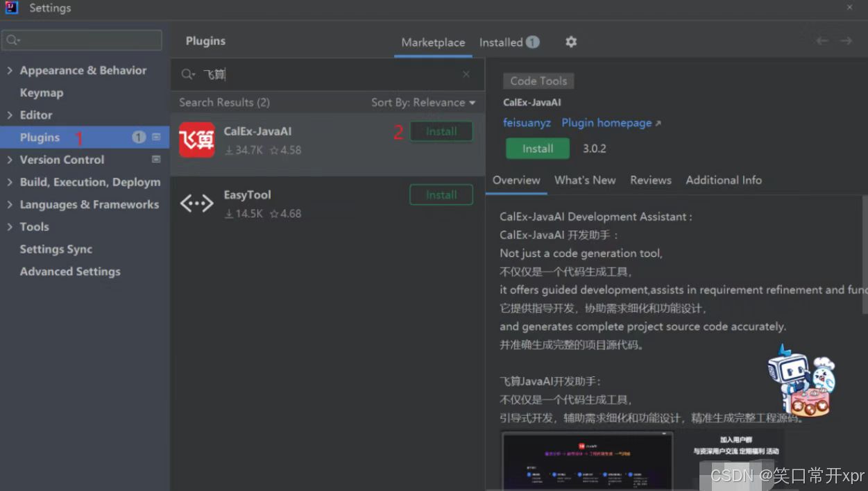This screenshot has height=491, width=868.
Task: Open the What's New tab
Action: tap(585, 180)
